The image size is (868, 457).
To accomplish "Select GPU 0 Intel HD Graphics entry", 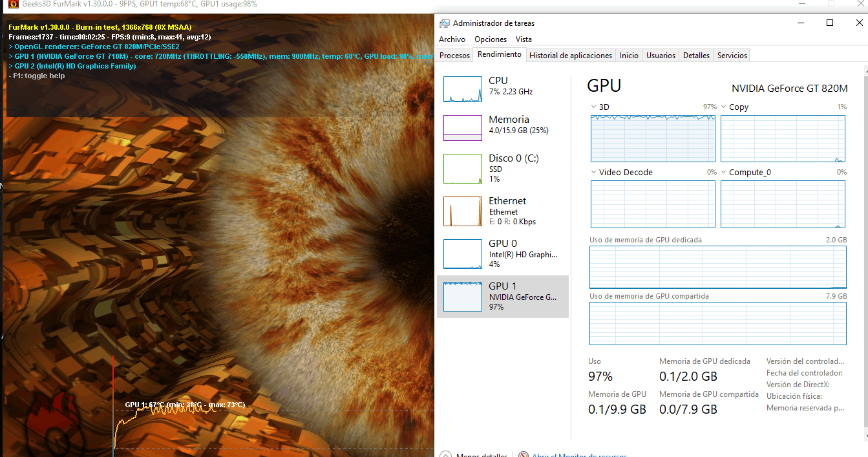I will (x=503, y=253).
